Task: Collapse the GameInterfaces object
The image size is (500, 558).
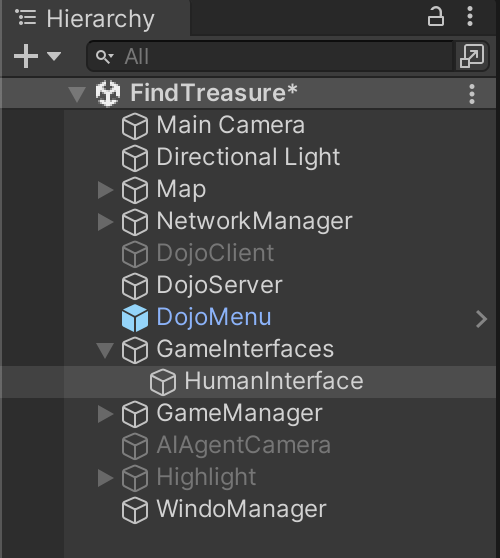Action: [105, 350]
